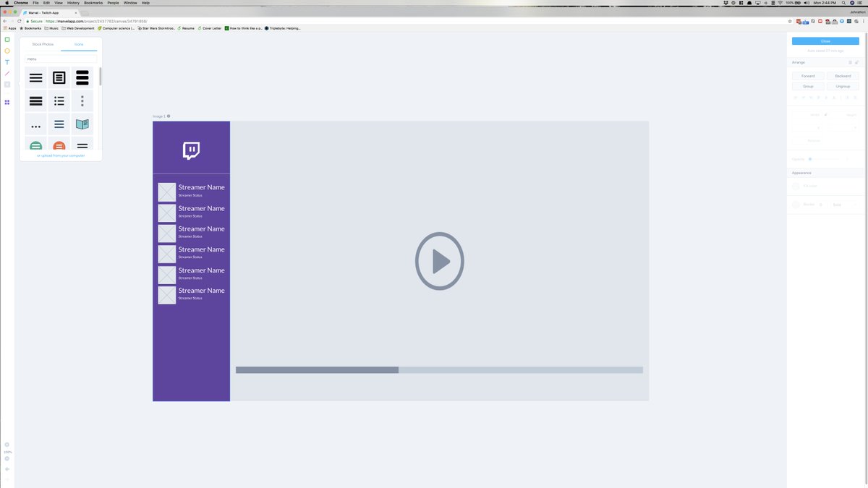Click the Twitch logo on the canvas
This screenshot has height=488, width=868.
point(191,150)
